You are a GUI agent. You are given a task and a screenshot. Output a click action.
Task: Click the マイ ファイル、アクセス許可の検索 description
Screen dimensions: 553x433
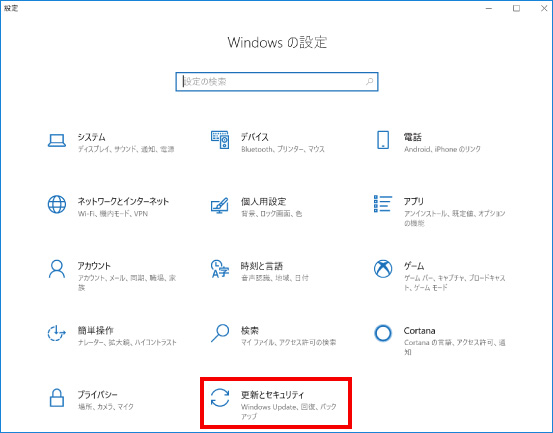[x=288, y=342]
